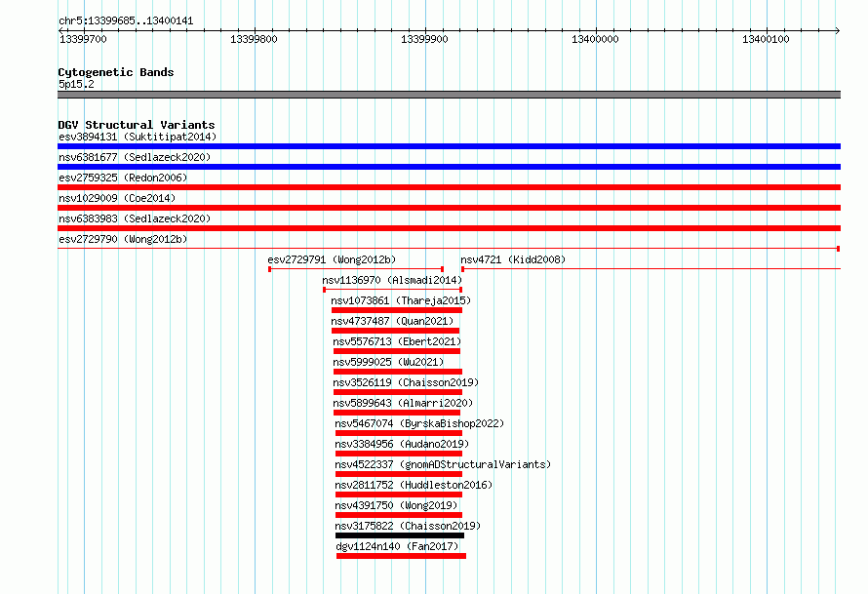Open the nsv3526119 (Chaisson2019) variant label
Image resolution: width=868 pixels, height=594 pixels.
coord(406,382)
